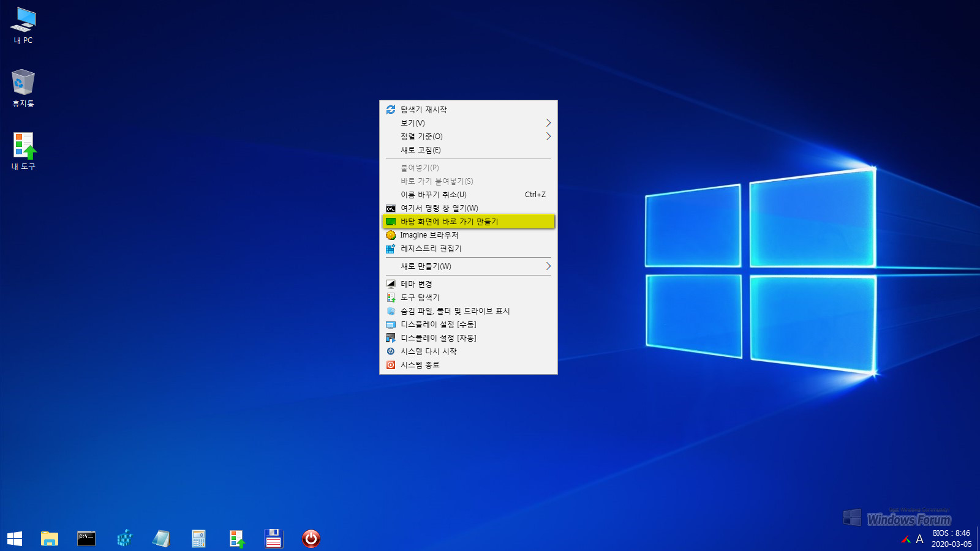Screen dimensions: 980x551
Task: Click the green icon of the highlighted entry
Action: [391, 222]
